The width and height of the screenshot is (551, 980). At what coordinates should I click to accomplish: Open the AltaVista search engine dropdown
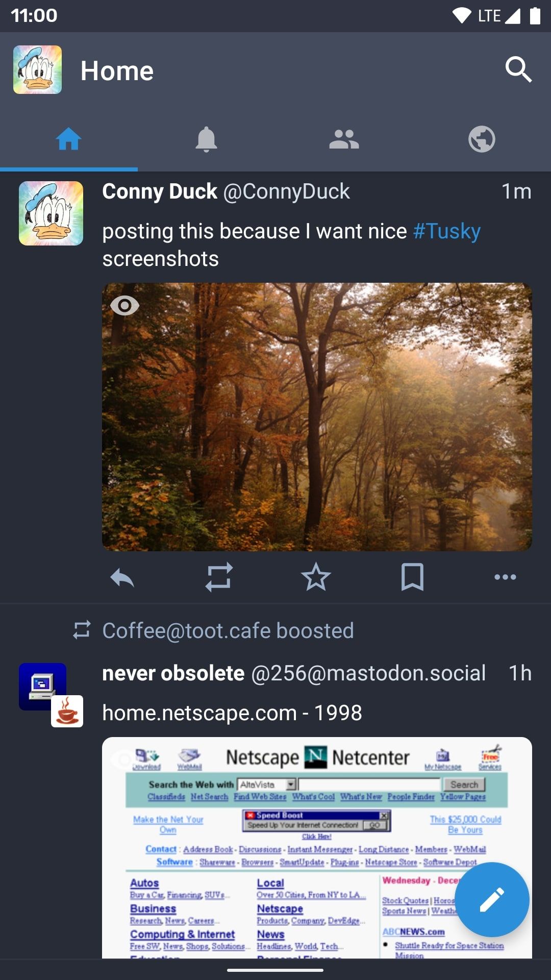(291, 785)
